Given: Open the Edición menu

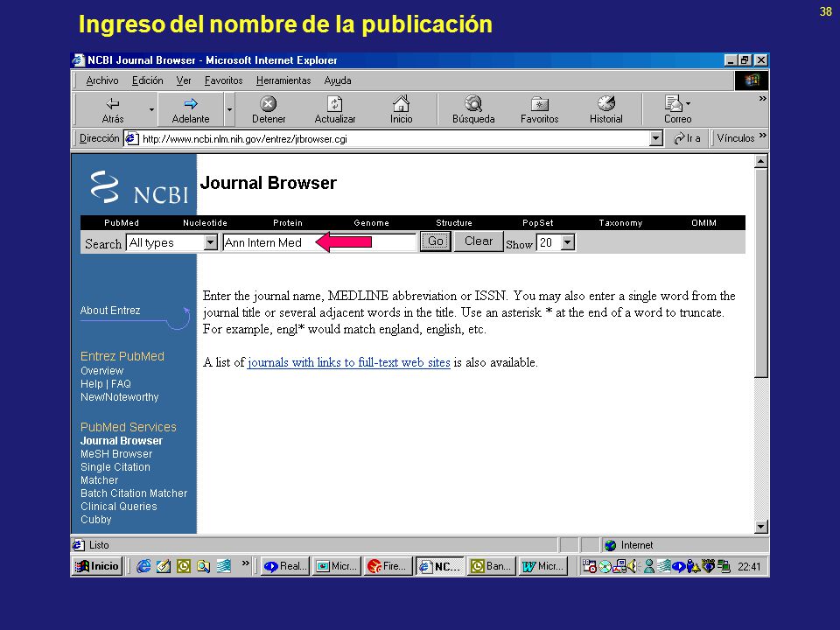Looking at the screenshot, I should tap(147, 80).
